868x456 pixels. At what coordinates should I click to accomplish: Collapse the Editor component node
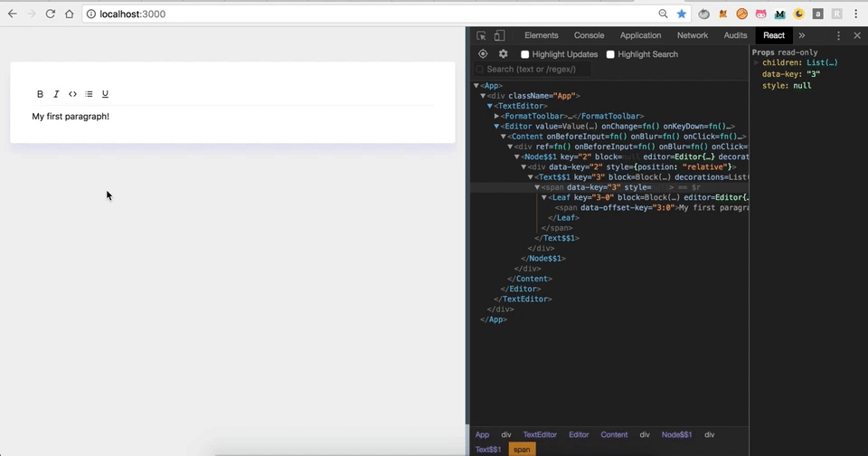[496, 127]
